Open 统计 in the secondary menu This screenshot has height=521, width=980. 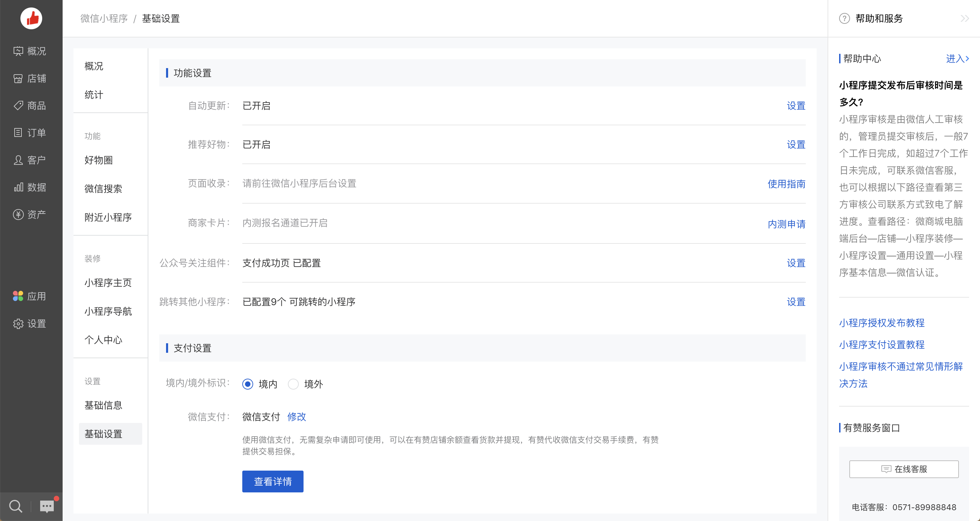coord(94,95)
